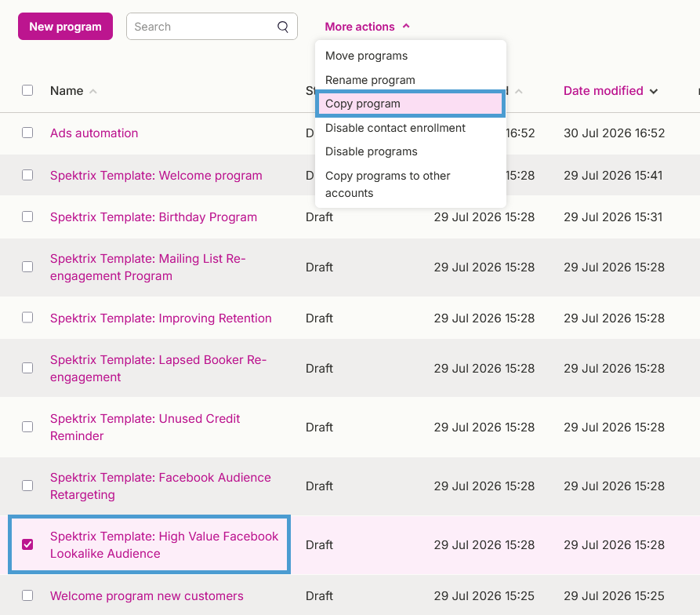
Task: Choose Move programs from menu
Action: [411, 56]
